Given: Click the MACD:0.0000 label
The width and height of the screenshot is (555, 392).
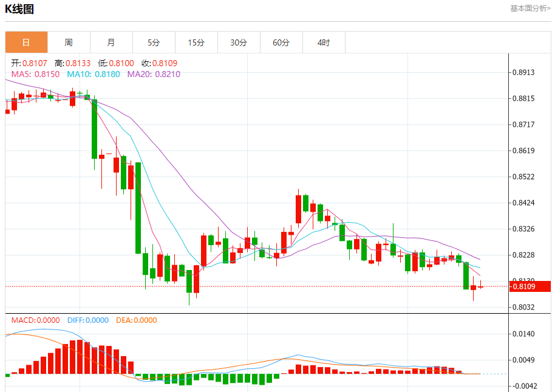Looking at the screenshot, I should (x=35, y=320).
